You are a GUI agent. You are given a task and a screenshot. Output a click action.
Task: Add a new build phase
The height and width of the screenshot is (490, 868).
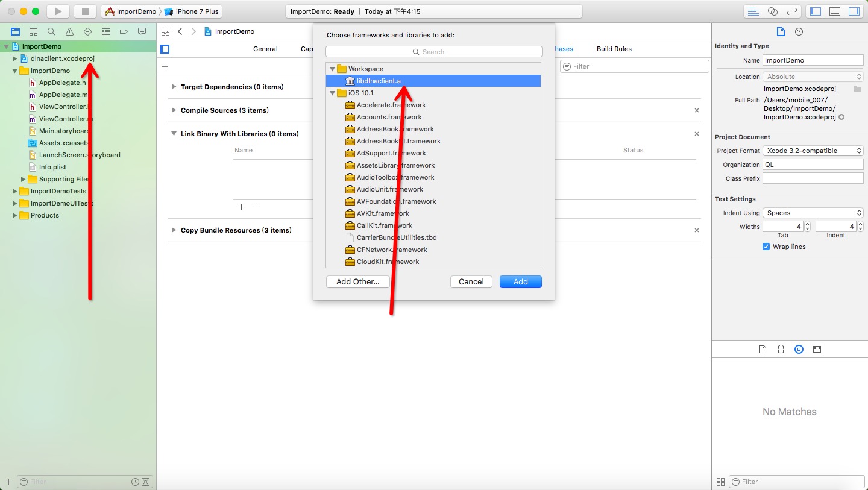click(165, 66)
